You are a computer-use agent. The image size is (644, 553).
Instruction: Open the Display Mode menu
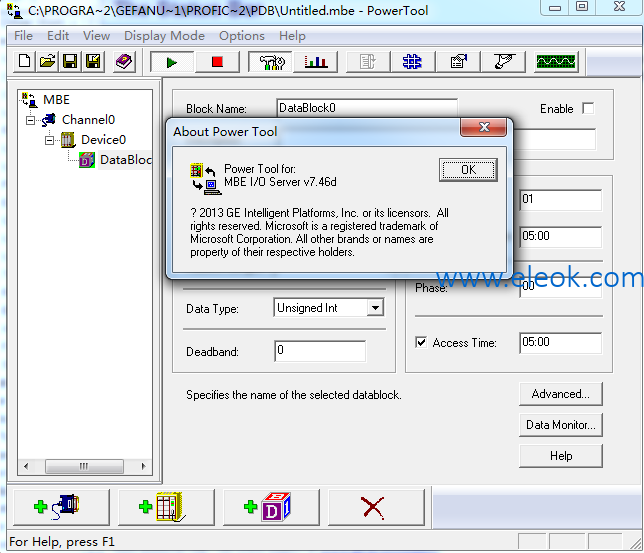coord(164,36)
